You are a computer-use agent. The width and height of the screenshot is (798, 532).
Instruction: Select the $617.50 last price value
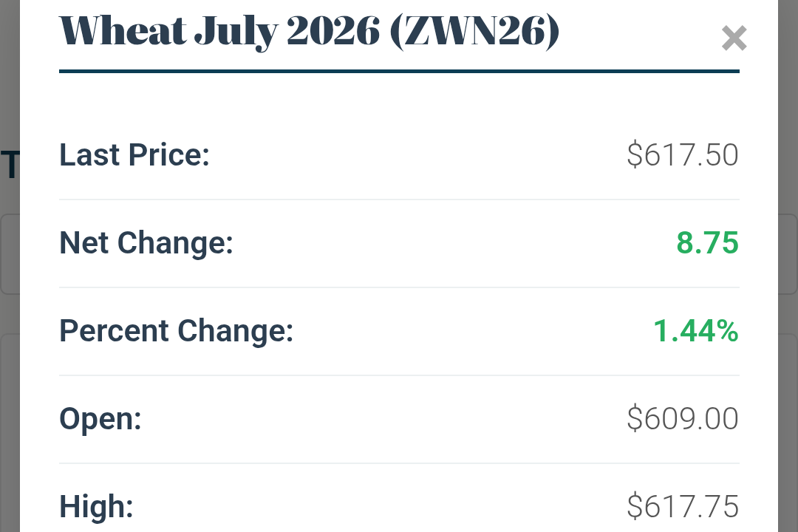point(683,154)
